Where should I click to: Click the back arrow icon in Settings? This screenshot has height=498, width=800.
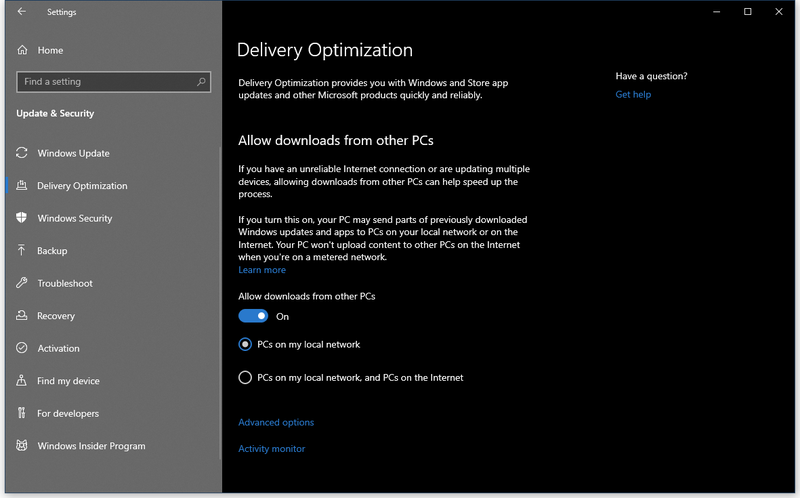click(21, 11)
